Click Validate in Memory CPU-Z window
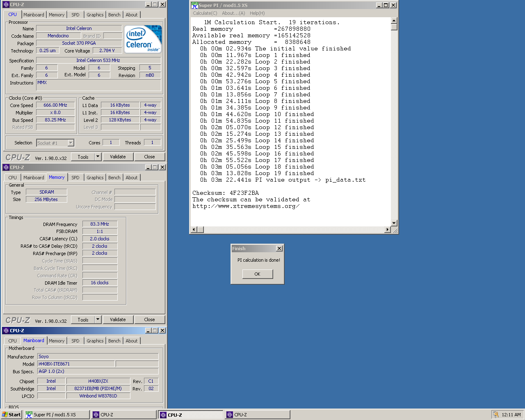This screenshot has width=525, height=420. point(118,320)
